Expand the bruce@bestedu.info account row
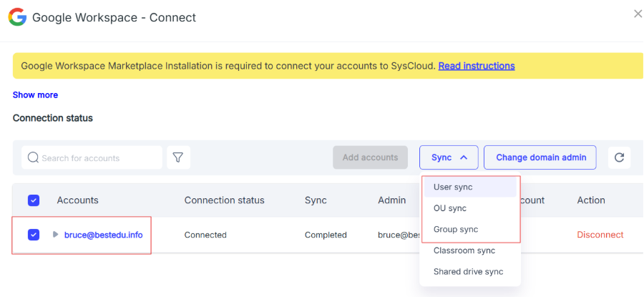This screenshot has width=644, height=297. (56, 235)
